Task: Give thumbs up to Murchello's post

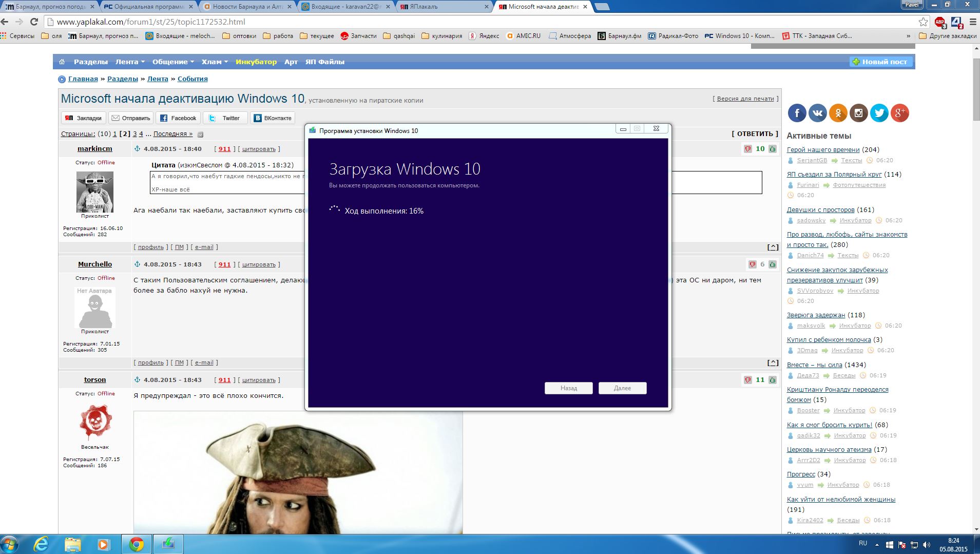Action: pyautogui.click(x=773, y=264)
